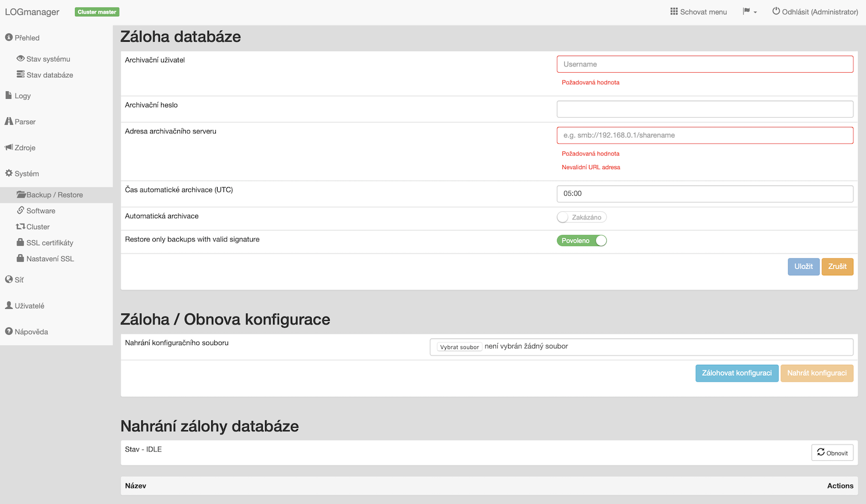
Task: Click the Logy file icon
Action: (x=9, y=95)
